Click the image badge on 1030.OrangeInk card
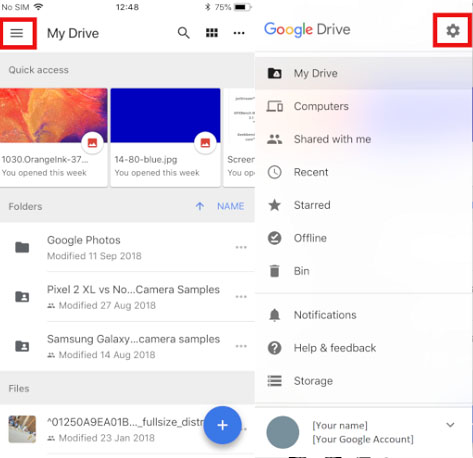The width and height of the screenshot is (473, 458). [x=92, y=143]
